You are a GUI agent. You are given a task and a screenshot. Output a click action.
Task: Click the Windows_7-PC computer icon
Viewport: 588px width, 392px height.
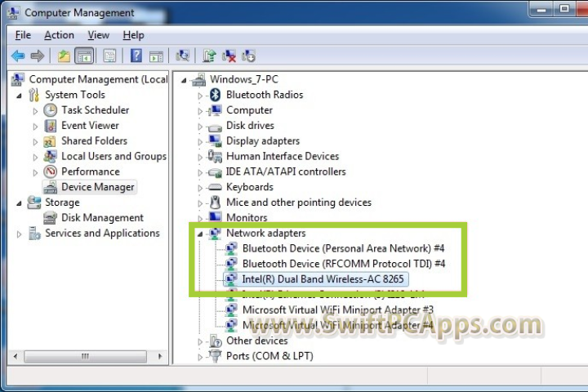click(199, 79)
